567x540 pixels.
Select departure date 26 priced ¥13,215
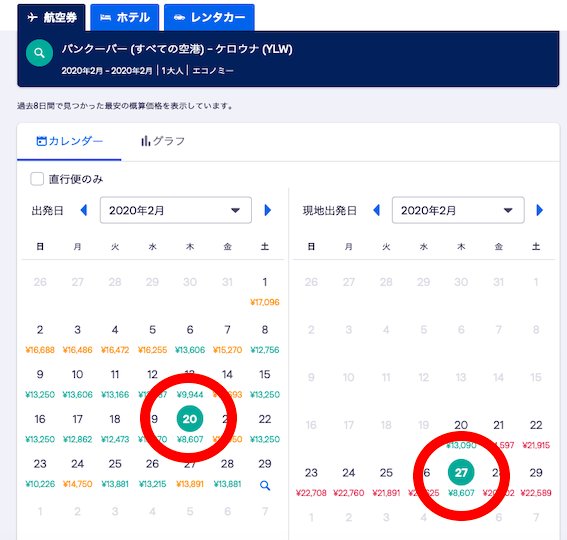(152, 473)
